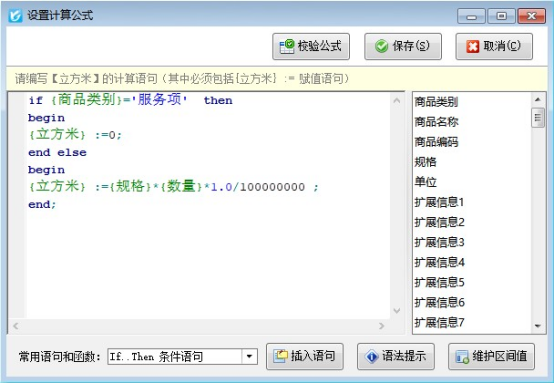
Task: Click the app logo icon in title bar
Action: (16, 15)
